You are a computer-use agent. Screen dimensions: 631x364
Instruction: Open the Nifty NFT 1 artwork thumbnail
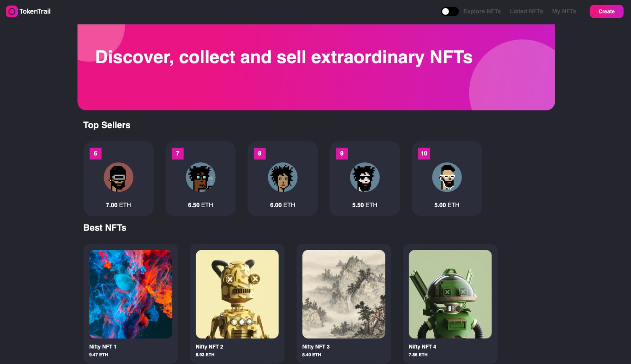[131, 294]
